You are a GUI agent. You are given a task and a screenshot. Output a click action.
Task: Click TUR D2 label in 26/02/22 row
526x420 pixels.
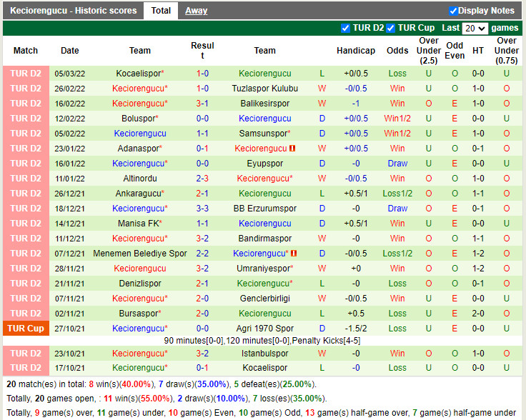(26, 89)
